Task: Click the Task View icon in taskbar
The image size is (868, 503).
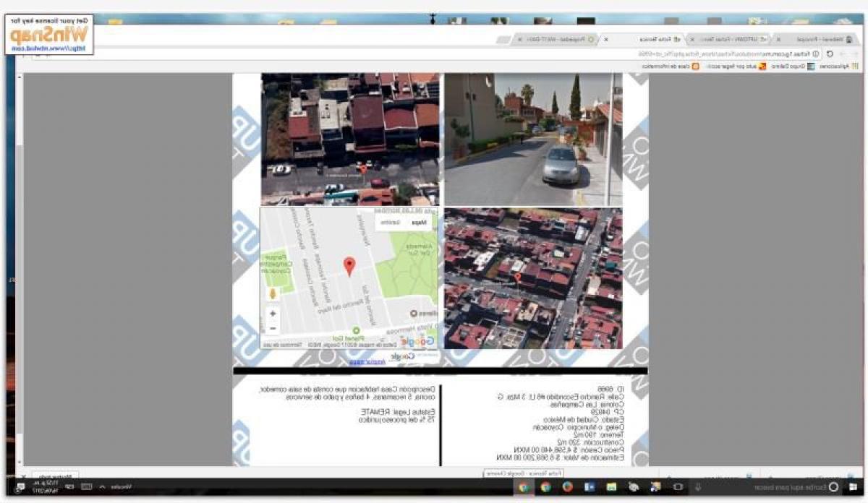Action: tap(678, 487)
